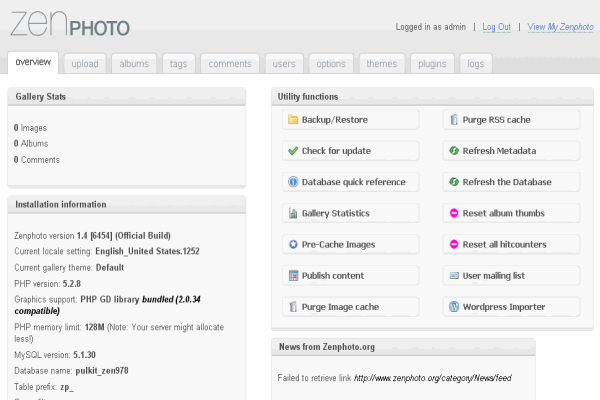Click the WordPress logo icon for Wordpress Importer

(x=454, y=306)
